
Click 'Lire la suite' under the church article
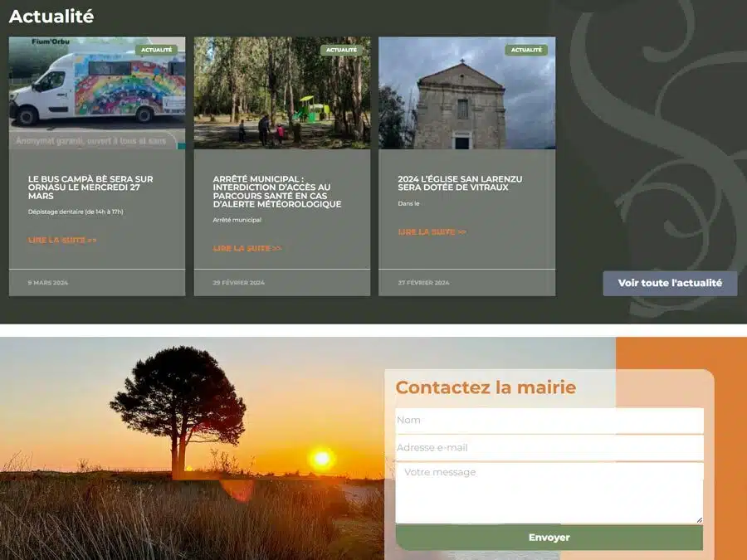pyautogui.click(x=432, y=231)
